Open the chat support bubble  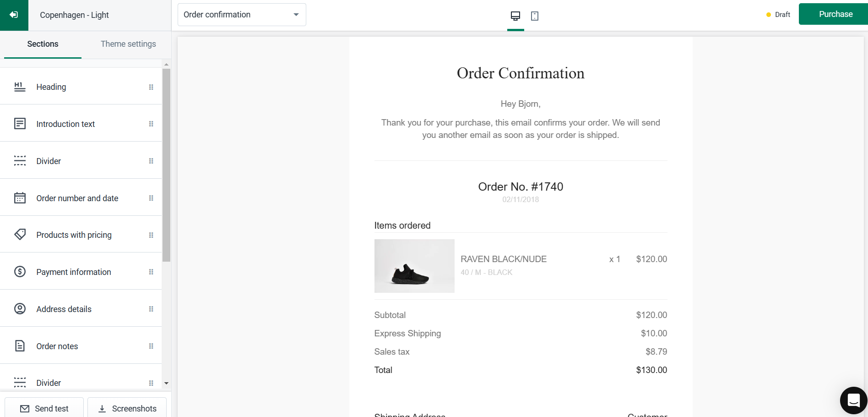pos(853,401)
